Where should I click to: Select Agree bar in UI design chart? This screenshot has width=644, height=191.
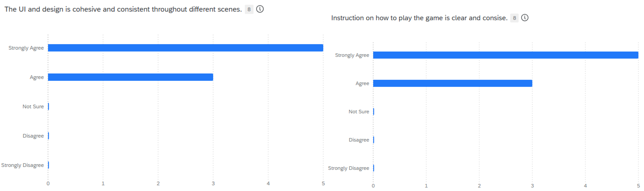(130, 77)
